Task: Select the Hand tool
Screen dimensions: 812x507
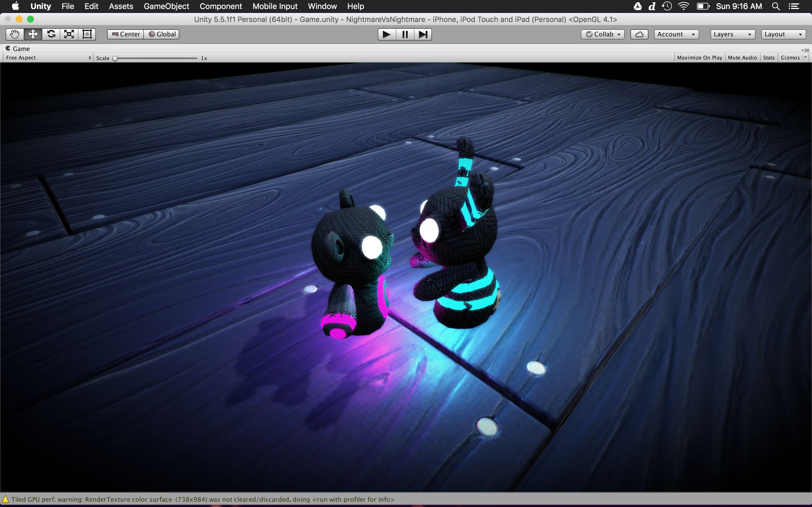Action: coord(15,34)
